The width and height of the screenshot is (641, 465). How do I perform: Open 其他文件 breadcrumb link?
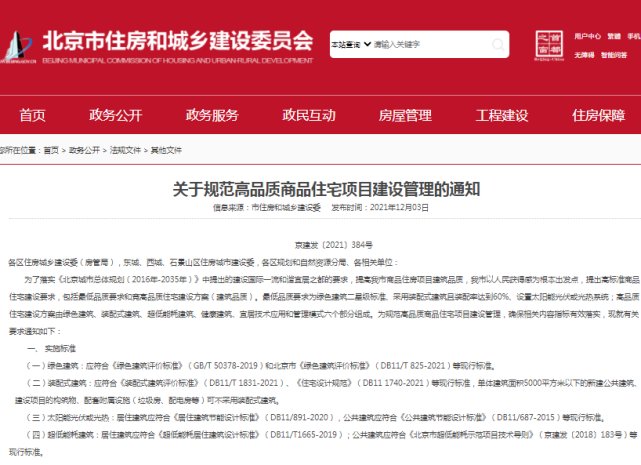tap(166, 150)
